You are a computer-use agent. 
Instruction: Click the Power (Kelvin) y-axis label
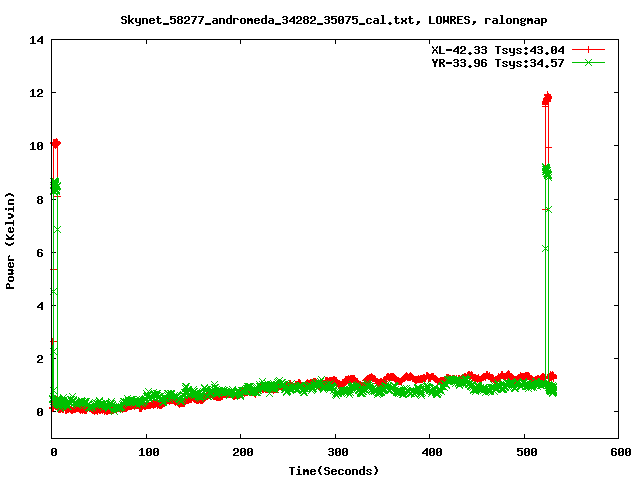click(x=10, y=241)
